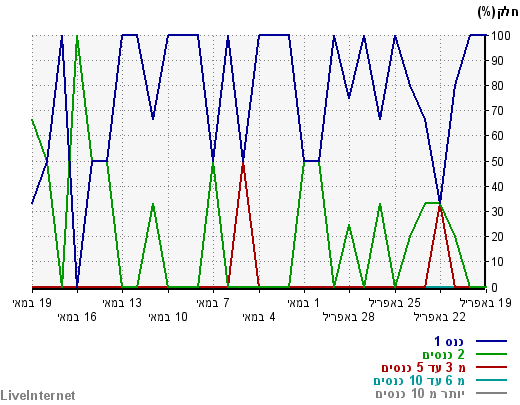Viewport: 520px width, 405px height.
Task: Click the y-axis value 10
Action: coord(497,262)
